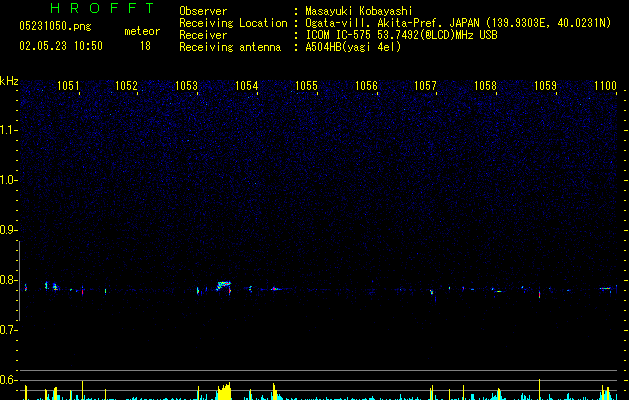Click the 1.0 kHz axis label
The image size is (629, 400).
coord(8,180)
